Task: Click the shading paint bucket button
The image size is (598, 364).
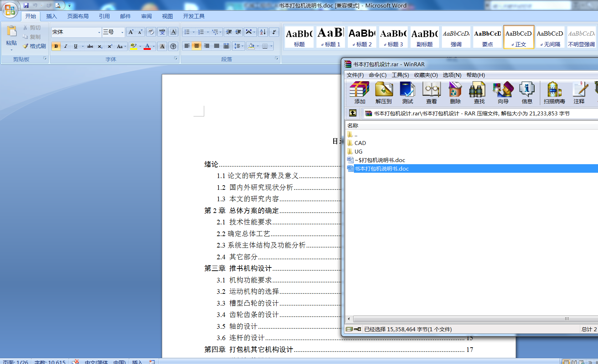Action: [x=251, y=46]
